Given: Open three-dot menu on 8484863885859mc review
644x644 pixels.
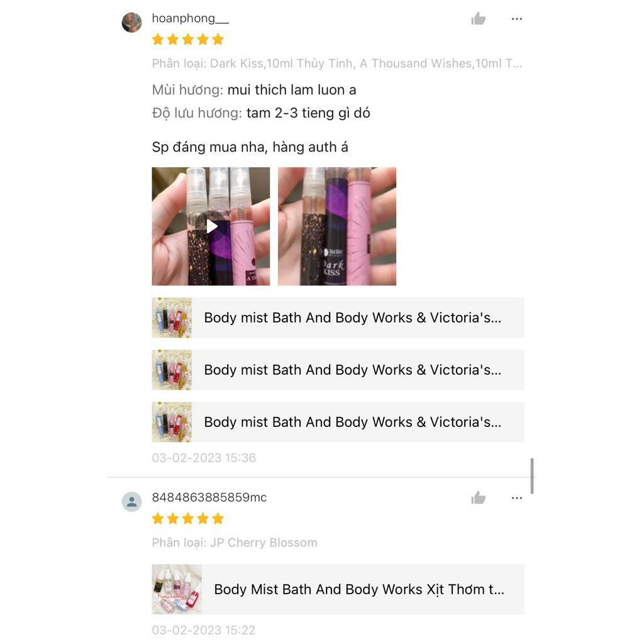Looking at the screenshot, I should 517,498.
